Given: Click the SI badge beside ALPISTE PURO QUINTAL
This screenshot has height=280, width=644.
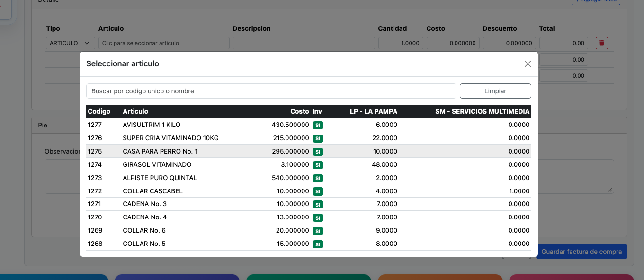Looking at the screenshot, I should click(x=318, y=178).
